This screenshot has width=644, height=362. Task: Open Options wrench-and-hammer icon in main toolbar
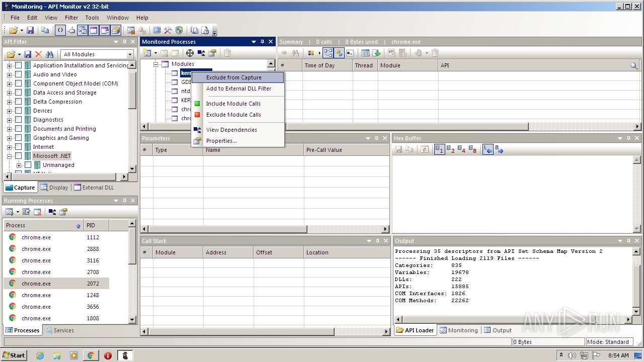168,30
